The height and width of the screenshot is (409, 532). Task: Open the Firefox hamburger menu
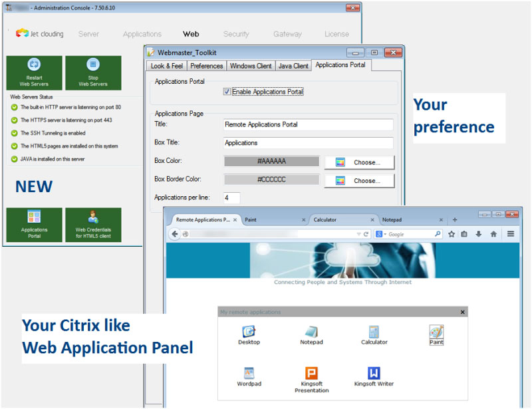tap(509, 234)
